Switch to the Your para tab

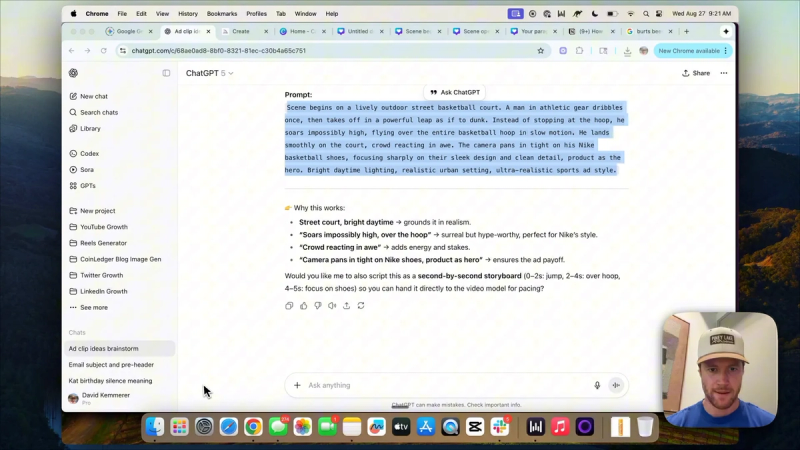coord(532,31)
